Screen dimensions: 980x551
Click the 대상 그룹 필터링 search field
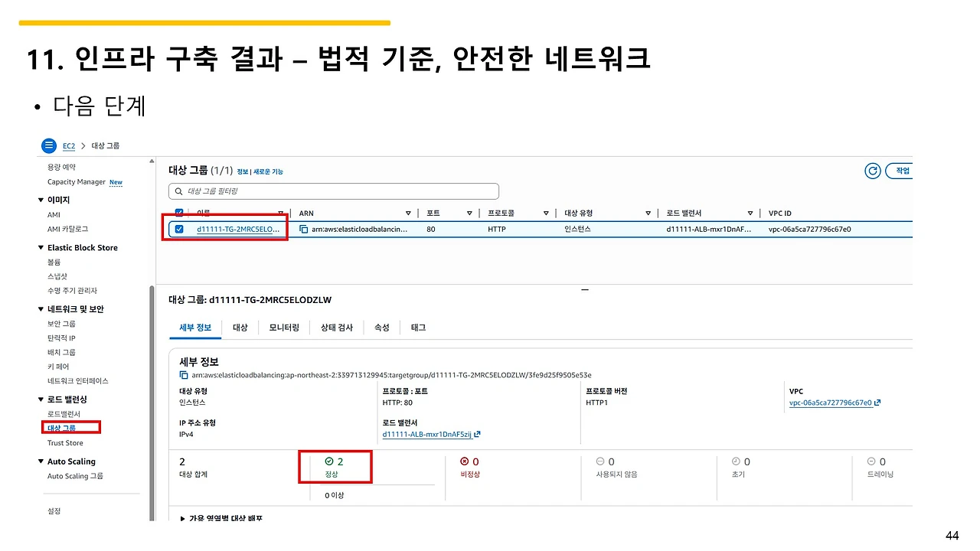[334, 191]
